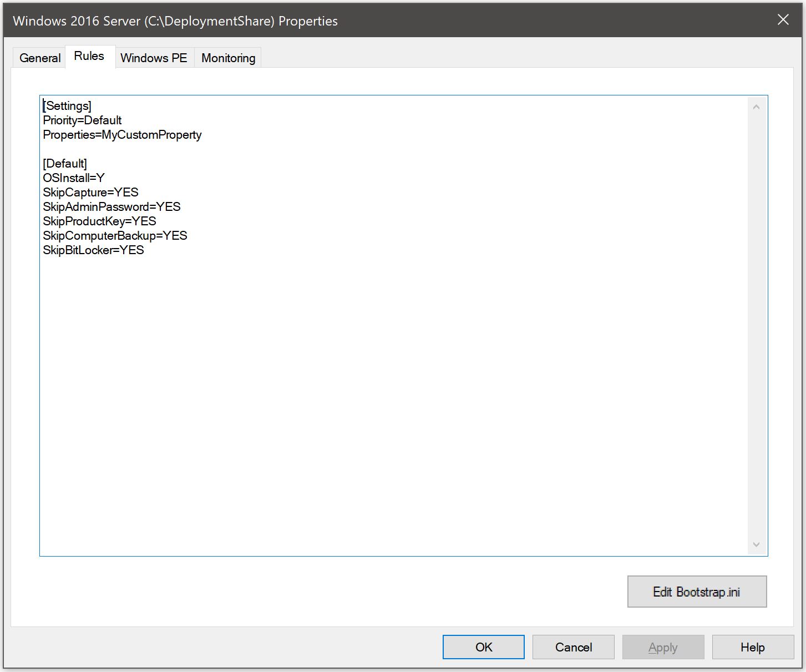
Task: Open Help for the properties dialog
Action: 752,647
